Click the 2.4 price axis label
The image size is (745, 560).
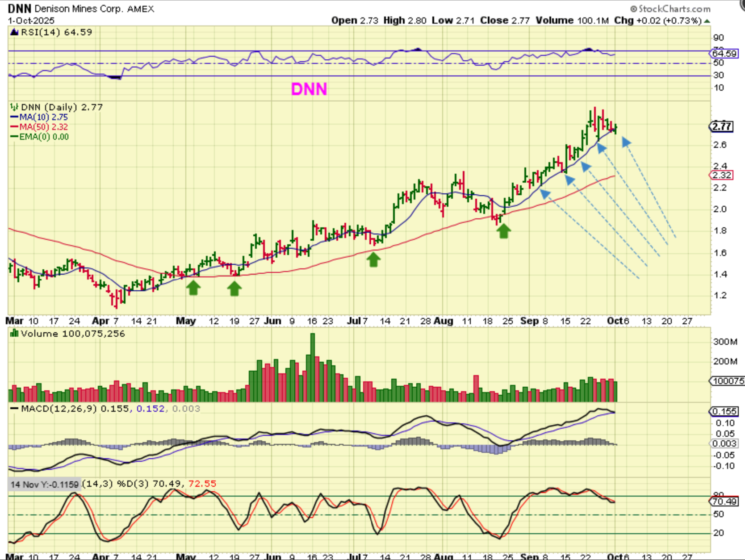[720, 166]
